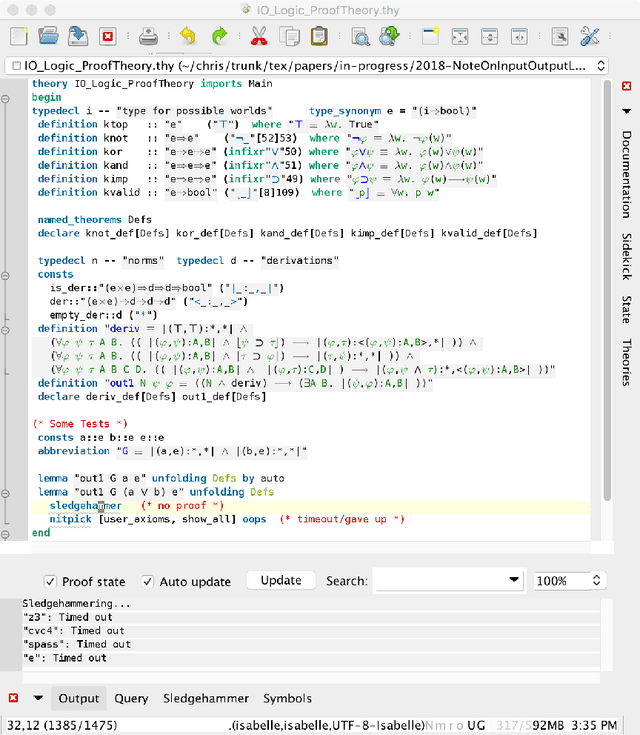
Task: Open the right dock menu arrow
Action: click(626, 111)
